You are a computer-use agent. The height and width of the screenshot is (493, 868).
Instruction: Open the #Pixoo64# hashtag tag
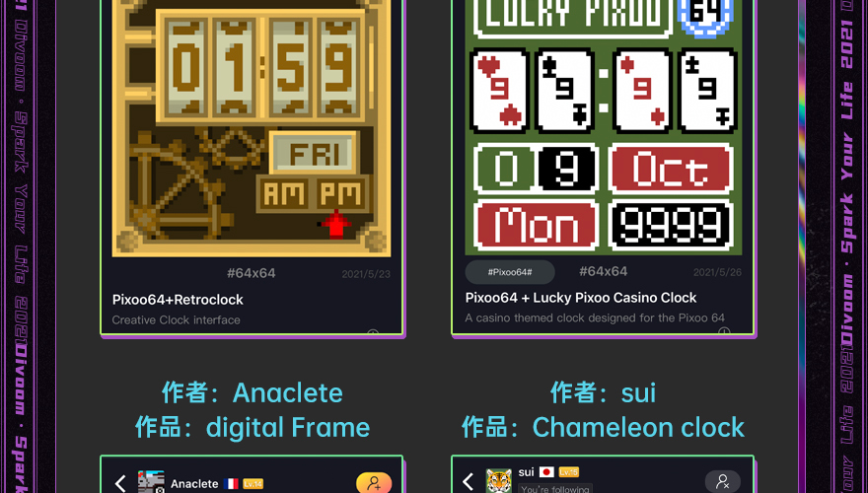pyautogui.click(x=510, y=272)
